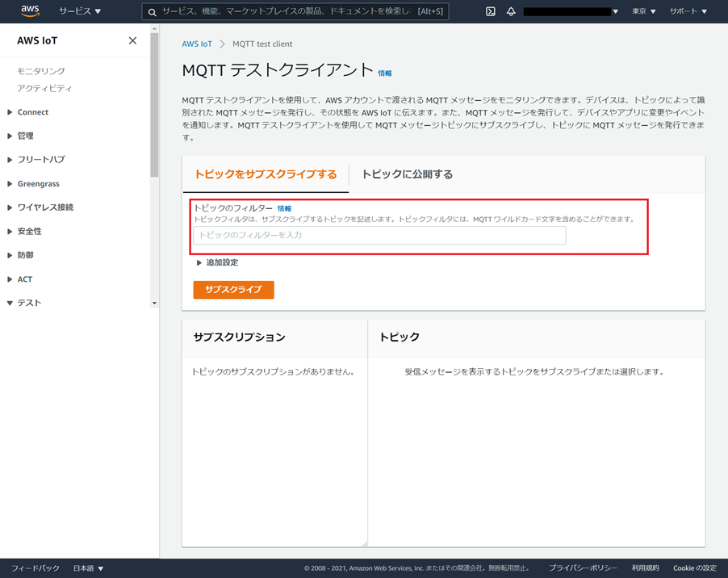The height and width of the screenshot is (578, 728).
Task: Click 情報 link beside page title
Action: pos(385,73)
